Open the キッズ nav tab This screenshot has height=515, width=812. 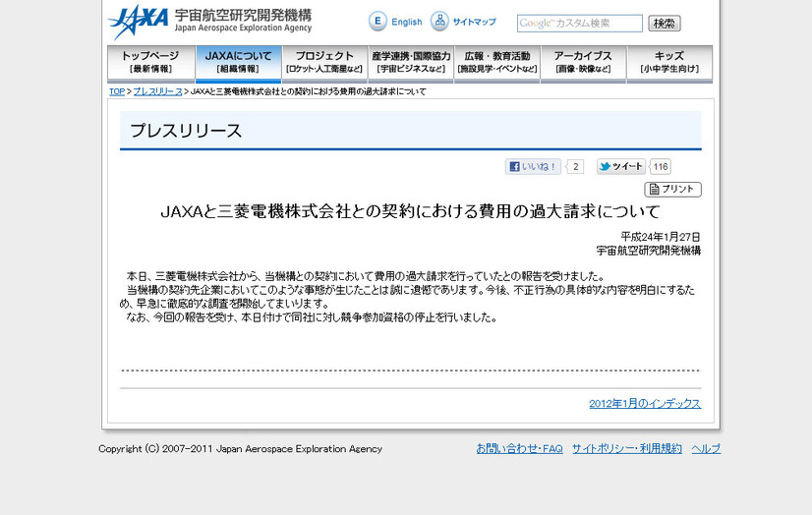669,64
